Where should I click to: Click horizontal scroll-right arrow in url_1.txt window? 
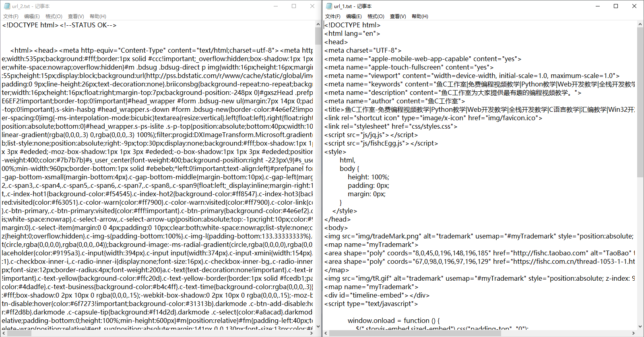(633, 333)
